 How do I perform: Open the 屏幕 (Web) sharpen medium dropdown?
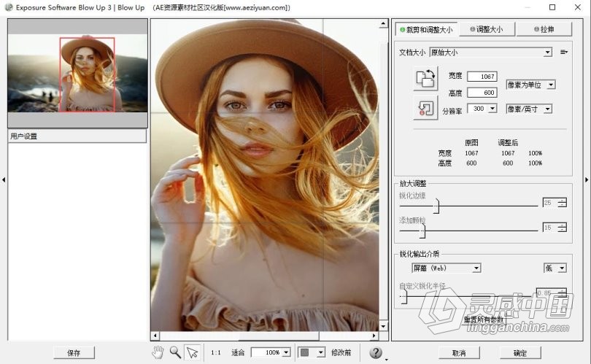click(446, 268)
